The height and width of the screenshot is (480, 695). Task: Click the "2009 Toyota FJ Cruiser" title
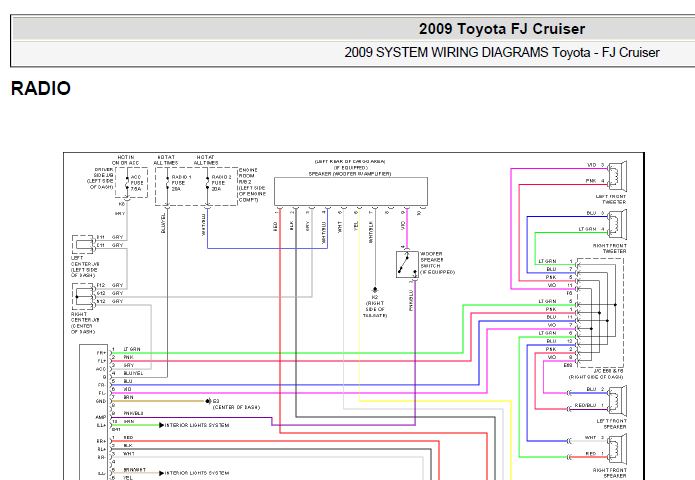(502, 29)
